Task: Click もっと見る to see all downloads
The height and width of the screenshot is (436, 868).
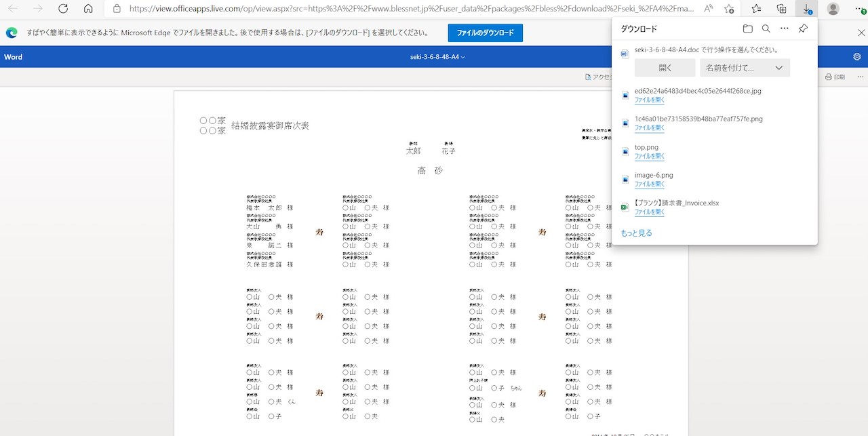Action: click(x=636, y=232)
